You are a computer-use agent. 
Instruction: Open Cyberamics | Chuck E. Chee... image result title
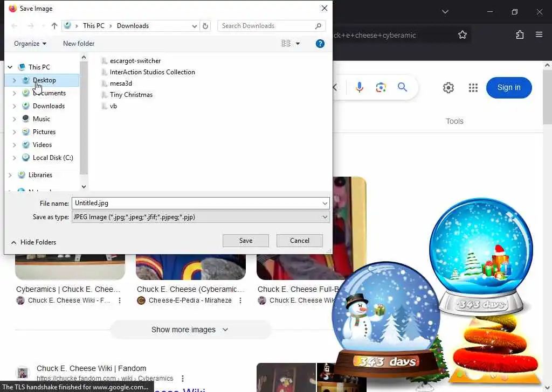point(68,289)
